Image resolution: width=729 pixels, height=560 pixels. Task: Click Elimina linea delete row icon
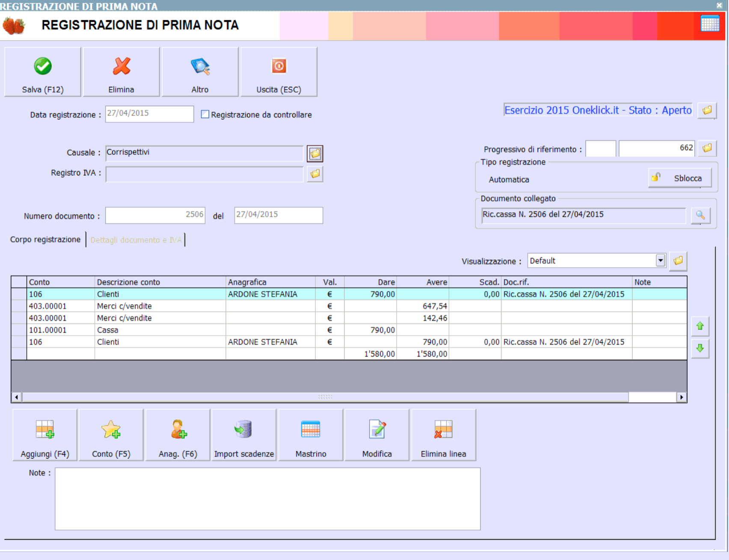click(x=443, y=435)
